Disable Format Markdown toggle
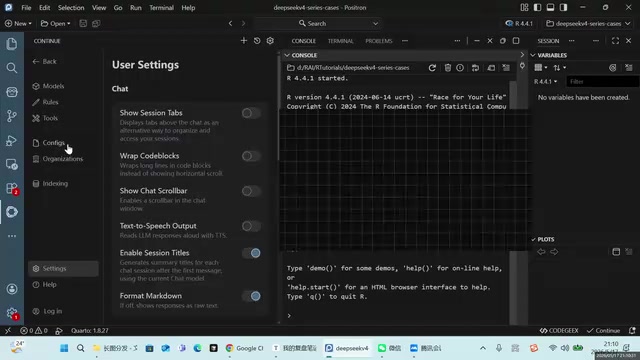Image resolution: width=640 pixels, height=360 pixels. tap(251, 296)
